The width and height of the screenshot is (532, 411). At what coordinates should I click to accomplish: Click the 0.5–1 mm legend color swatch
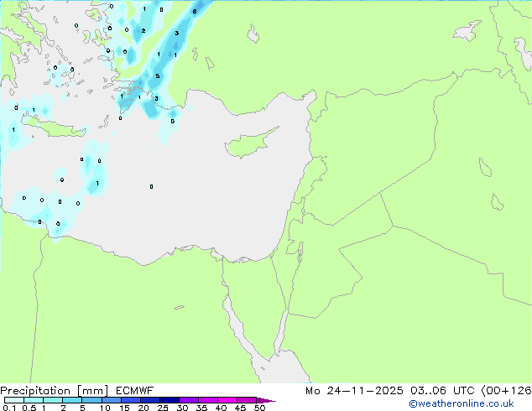tap(34, 400)
